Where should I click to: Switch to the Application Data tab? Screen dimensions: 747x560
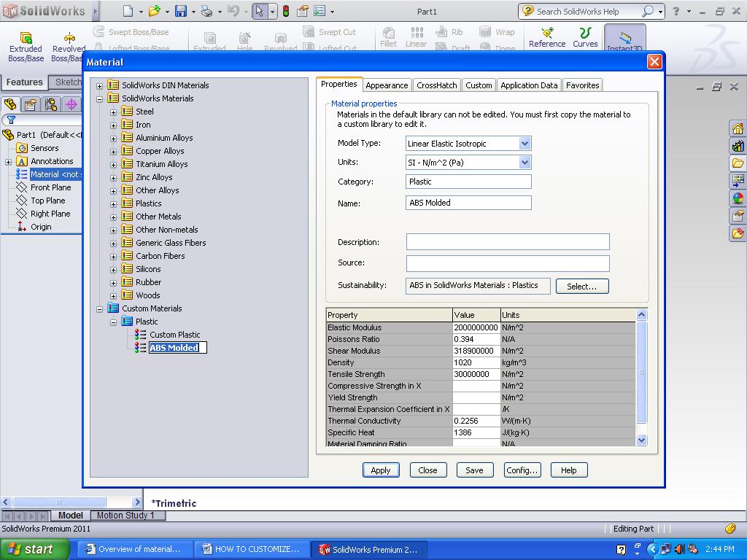tap(529, 85)
